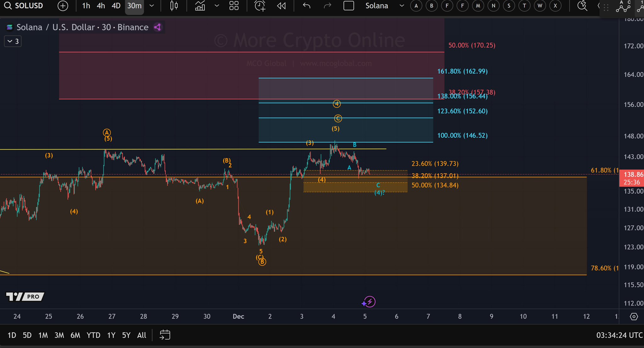Expand the indicators favorites dropdown arrow
Image resolution: width=644 pixels, height=348 pixels.
tap(217, 6)
